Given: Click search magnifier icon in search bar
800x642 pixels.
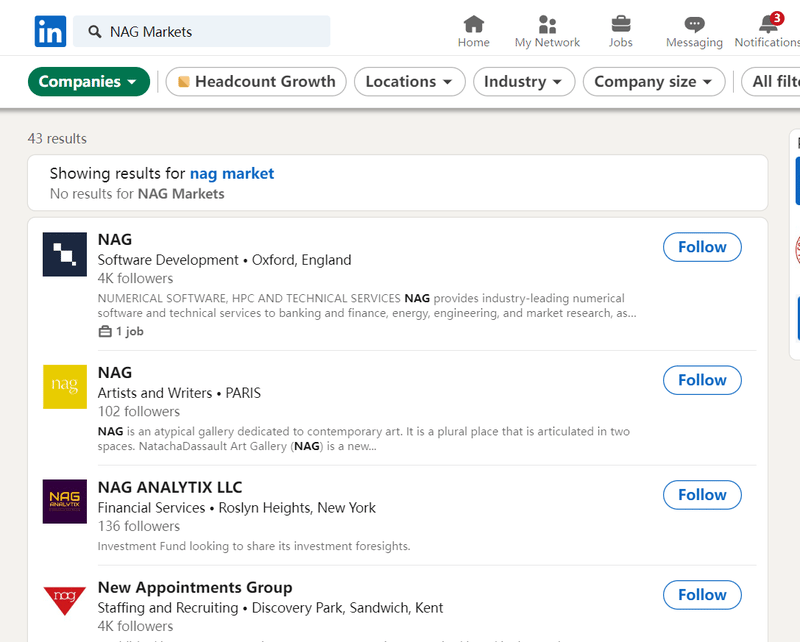Looking at the screenshot, I should click(94, 32).
